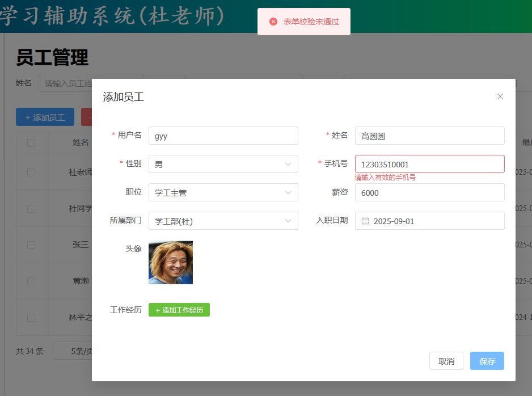Image resolution: width=532 pixels, height=396 pixels.
Task: Check the checkbox for 杜老师 row
Action: [x=31, y=172]
